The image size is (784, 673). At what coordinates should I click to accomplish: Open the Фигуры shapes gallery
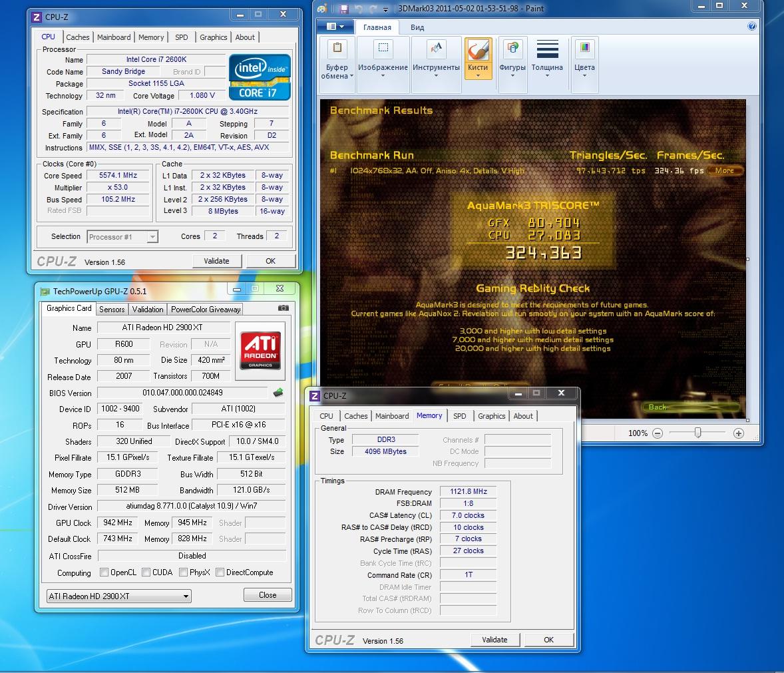[x=512, y=65]
